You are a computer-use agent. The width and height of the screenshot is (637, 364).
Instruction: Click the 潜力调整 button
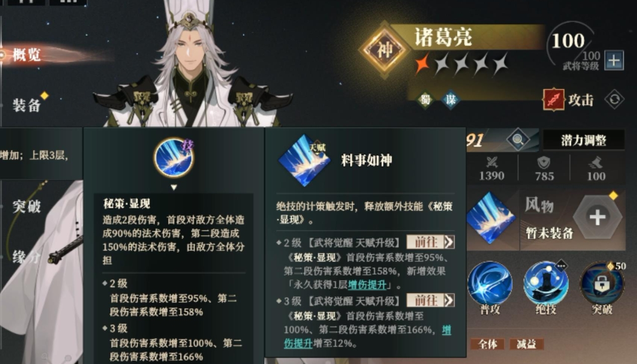583,140
